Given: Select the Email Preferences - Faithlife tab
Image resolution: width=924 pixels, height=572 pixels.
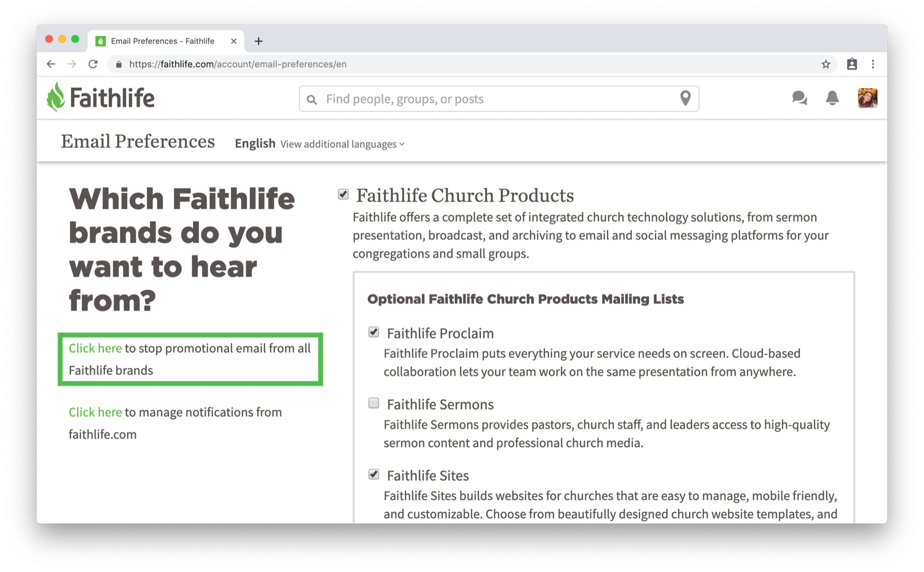Looking at the screenshot, I should pos(166,41).
